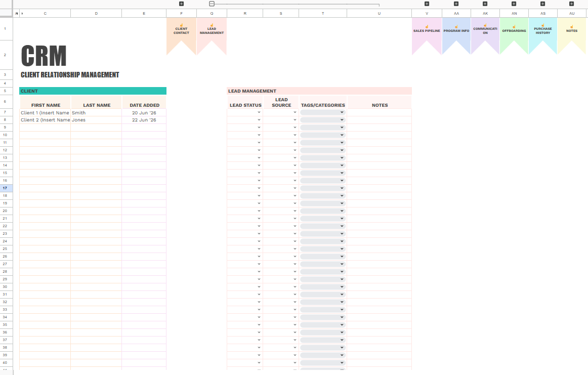This screenshot has height=375, width=588.
Task: Expand the column group above column F
Action: 181,4
